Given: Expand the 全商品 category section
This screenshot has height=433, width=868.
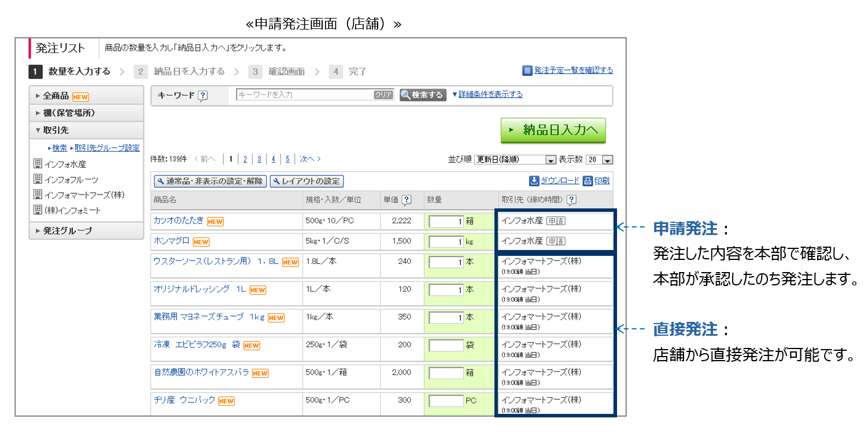Looking at the screenshot, I should coord(86,96).
